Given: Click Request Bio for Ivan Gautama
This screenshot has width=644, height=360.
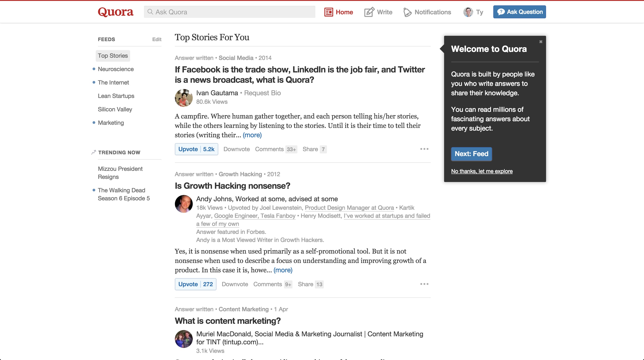Looking at the screenshot, I should (x=262, y=93).
